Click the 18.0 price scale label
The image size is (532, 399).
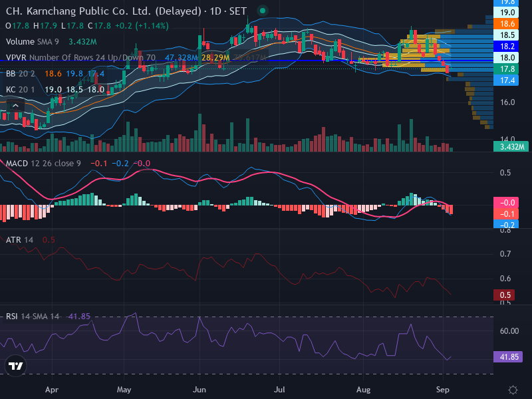pos(506,58)
